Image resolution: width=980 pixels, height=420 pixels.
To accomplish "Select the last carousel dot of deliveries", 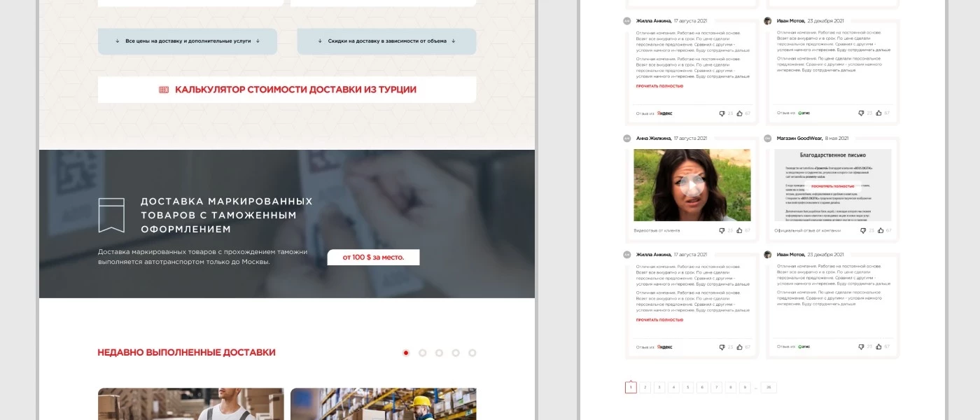I will click(472, 353).
